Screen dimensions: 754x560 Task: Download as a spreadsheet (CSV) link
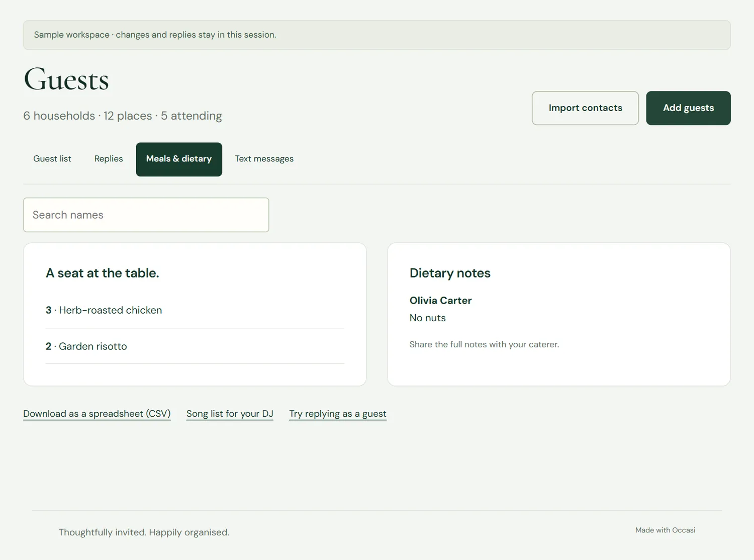coord(97,414)
